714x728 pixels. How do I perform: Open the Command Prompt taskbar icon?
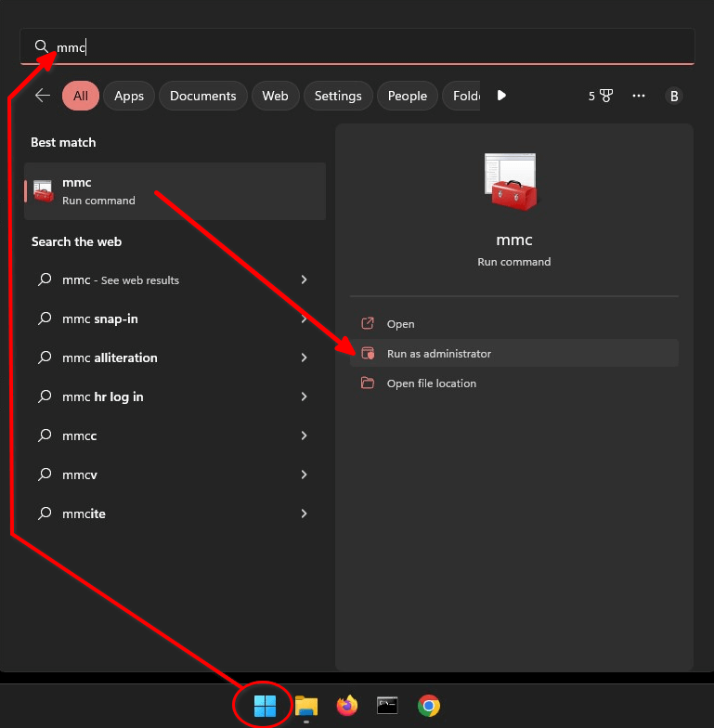click(387, 706)
